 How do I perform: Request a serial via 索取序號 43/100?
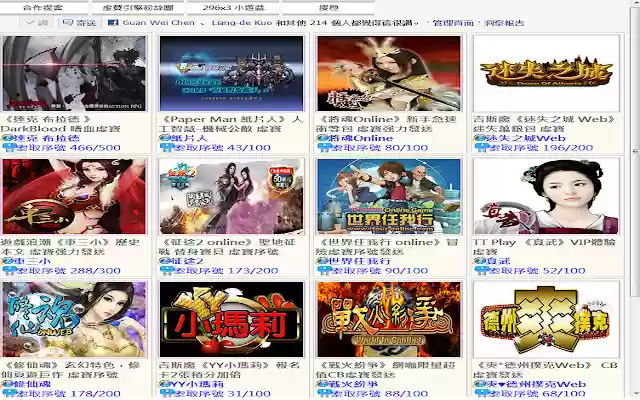[x=222, y=148]
